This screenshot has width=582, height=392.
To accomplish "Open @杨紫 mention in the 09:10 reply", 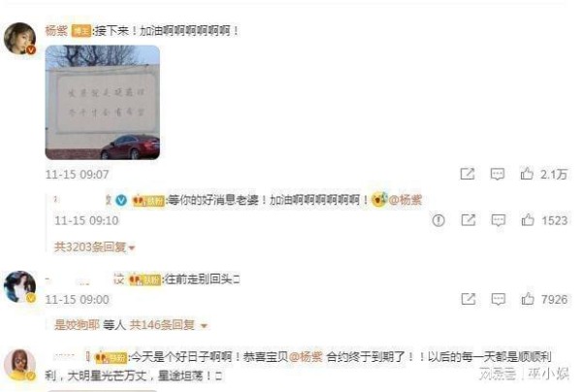I will pyautogui.click(x=404, y=200).
